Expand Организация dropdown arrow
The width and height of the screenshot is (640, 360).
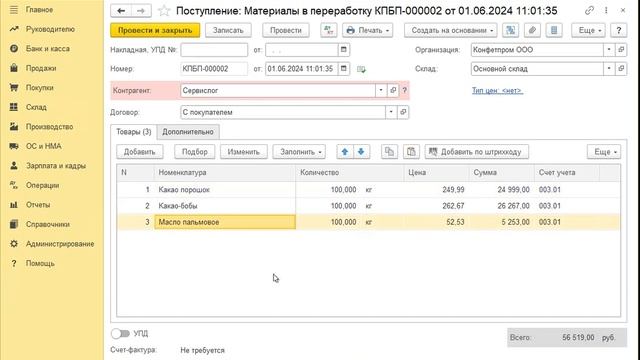[609, 50]
